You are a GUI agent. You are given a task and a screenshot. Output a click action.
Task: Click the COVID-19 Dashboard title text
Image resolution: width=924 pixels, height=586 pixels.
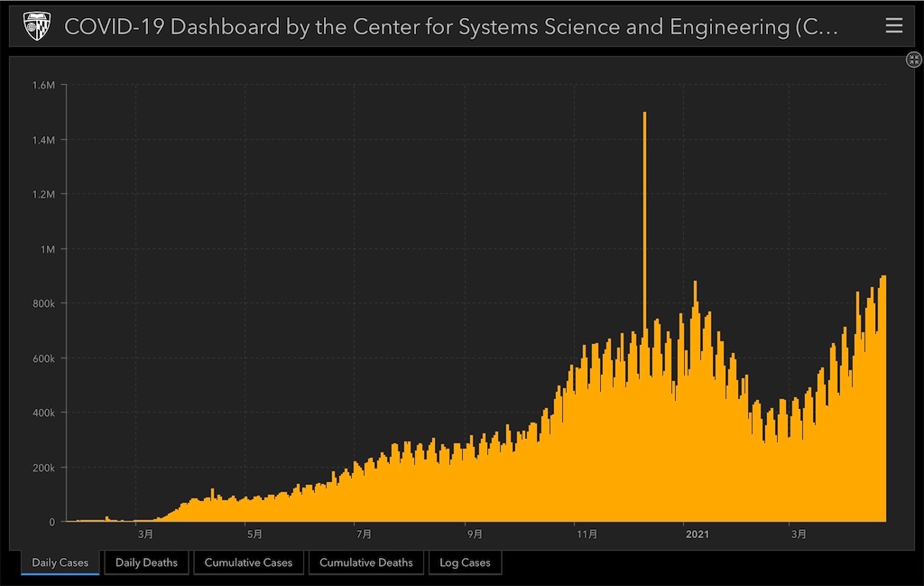(x=451, y=27)
